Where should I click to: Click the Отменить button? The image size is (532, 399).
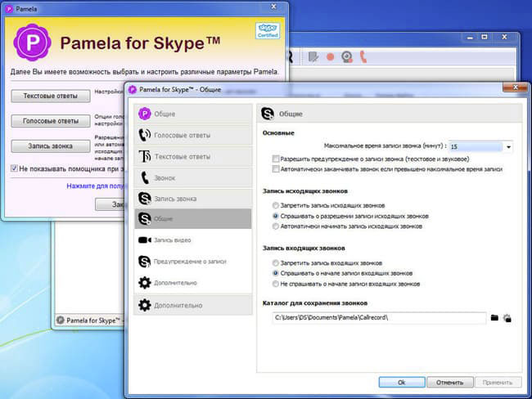450,382
